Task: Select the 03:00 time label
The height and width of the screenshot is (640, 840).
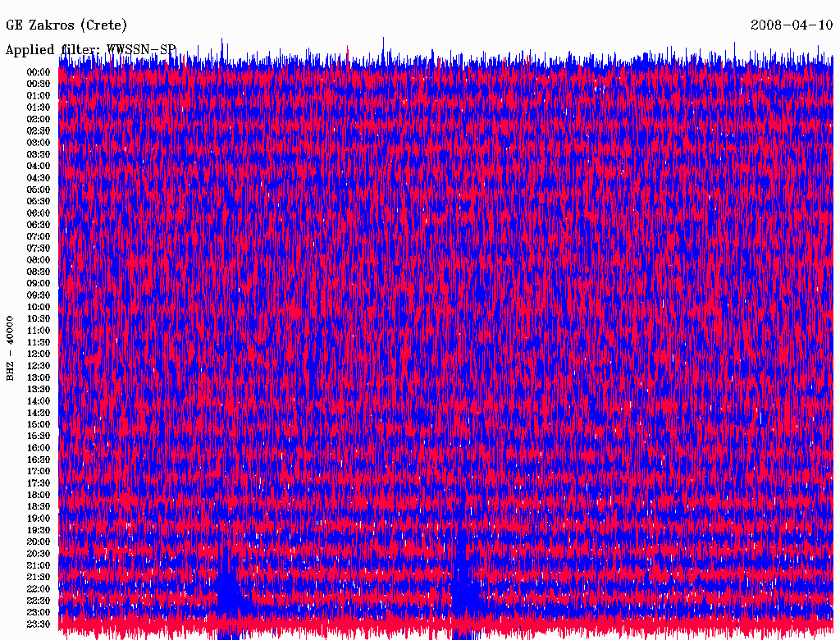Action: tap(39, 143)
